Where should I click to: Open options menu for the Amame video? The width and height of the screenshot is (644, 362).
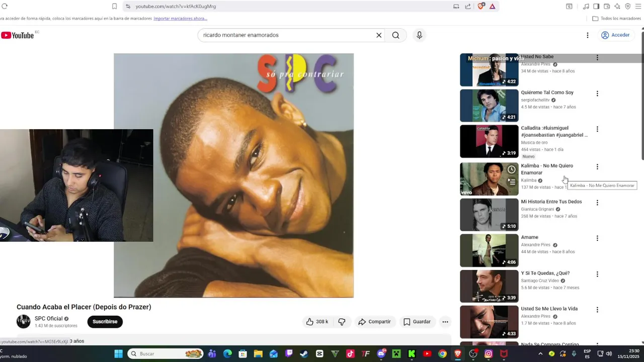(597, 238)
